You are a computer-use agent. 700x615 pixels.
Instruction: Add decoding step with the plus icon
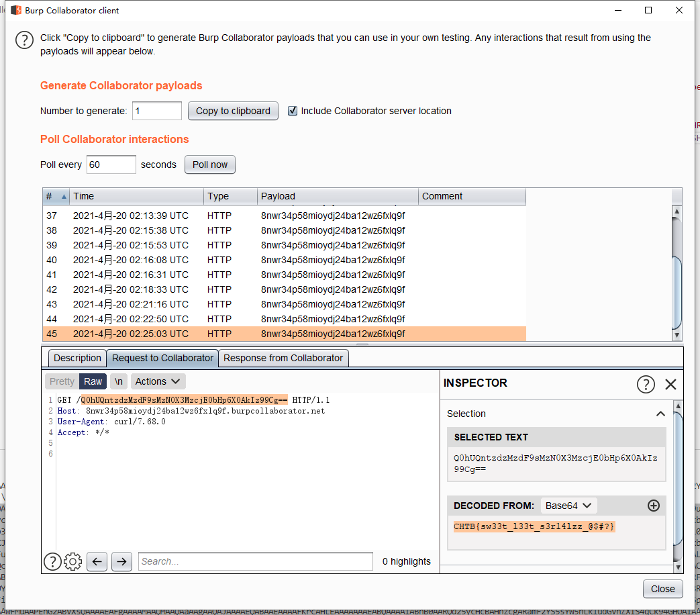[x=654, y=506]
